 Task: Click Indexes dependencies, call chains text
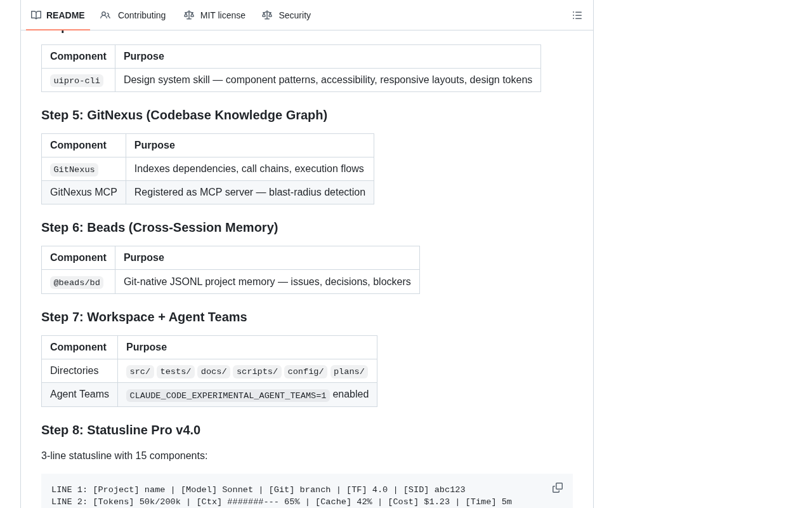coord(249,169)
